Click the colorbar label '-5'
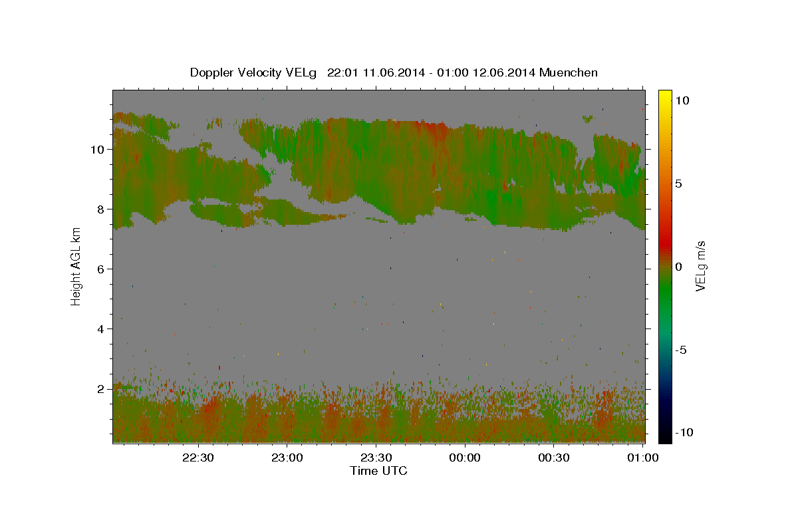 [x=682, y=350]
